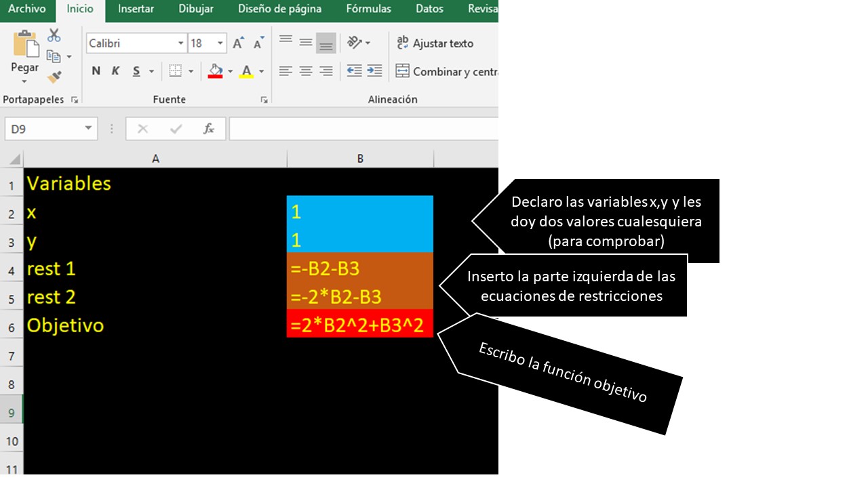Select the cell labeled "rest 2"
The height and width of the screenshot is (488, 868).
tap(155, 297)
